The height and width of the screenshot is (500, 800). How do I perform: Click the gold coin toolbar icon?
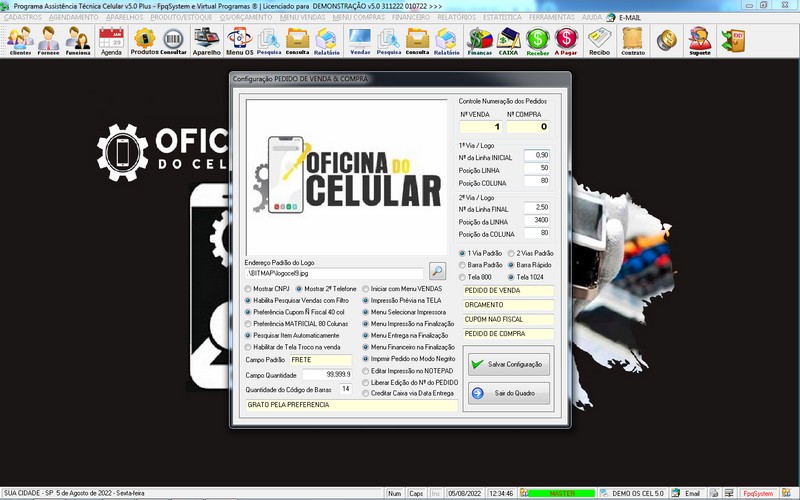[666, 40]
